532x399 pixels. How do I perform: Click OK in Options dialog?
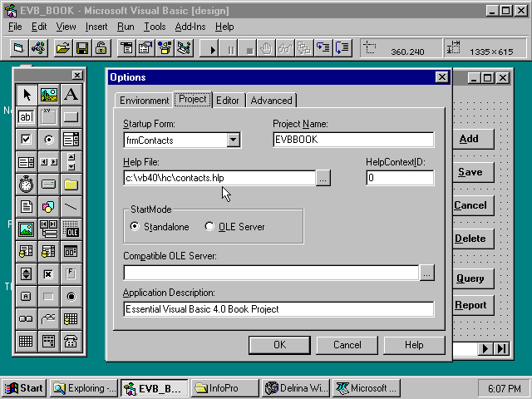[279, 345]
